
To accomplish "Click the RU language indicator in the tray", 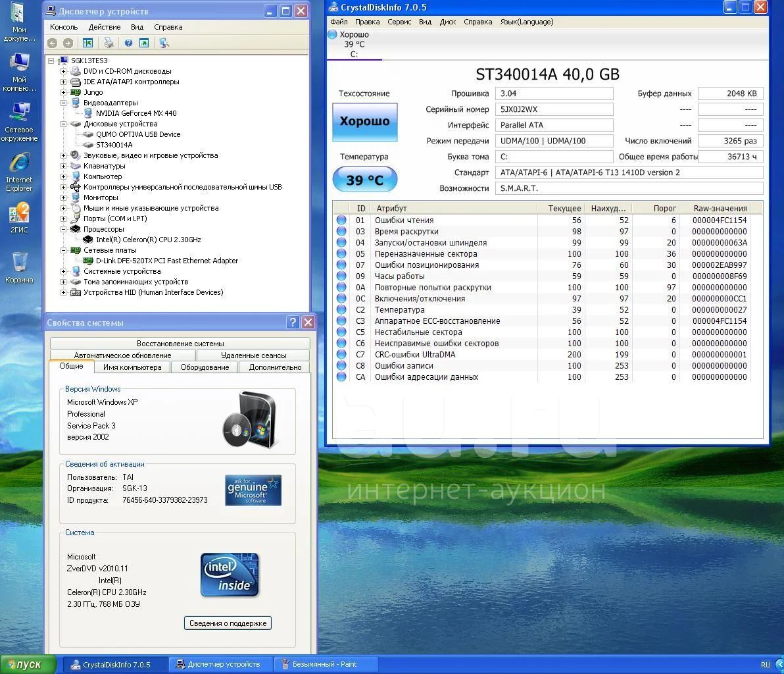I will click(x=766, y=665).
